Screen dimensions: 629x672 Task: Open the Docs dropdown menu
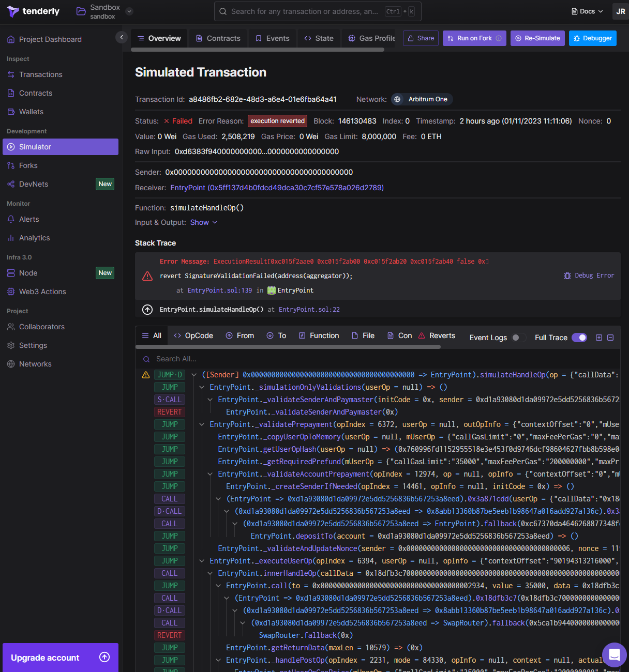(587, 11)
